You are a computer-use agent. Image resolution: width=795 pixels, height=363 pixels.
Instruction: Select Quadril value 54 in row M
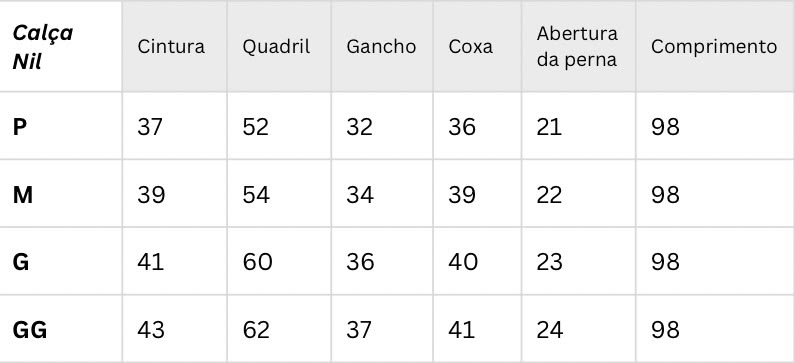point(256,195)
